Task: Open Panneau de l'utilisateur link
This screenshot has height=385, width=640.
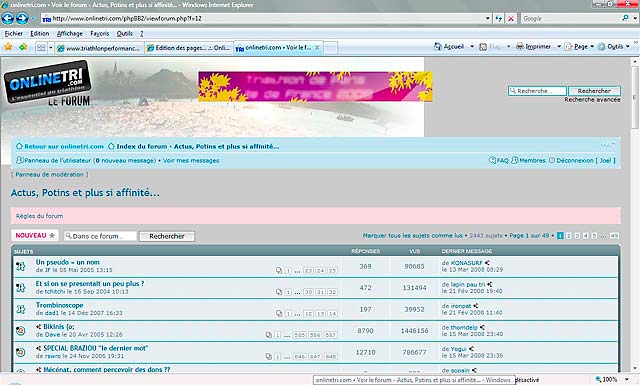Action: tap(90, 160)
